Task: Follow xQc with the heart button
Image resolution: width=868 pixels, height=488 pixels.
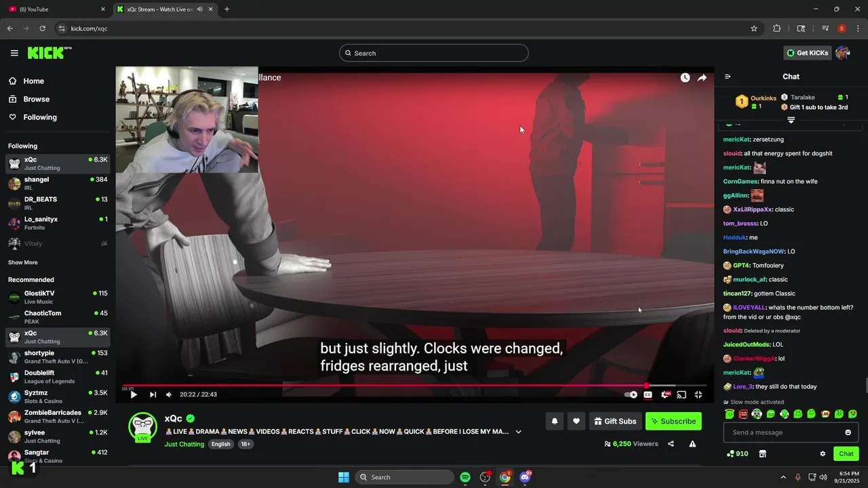Action: (x=576, y=421)
